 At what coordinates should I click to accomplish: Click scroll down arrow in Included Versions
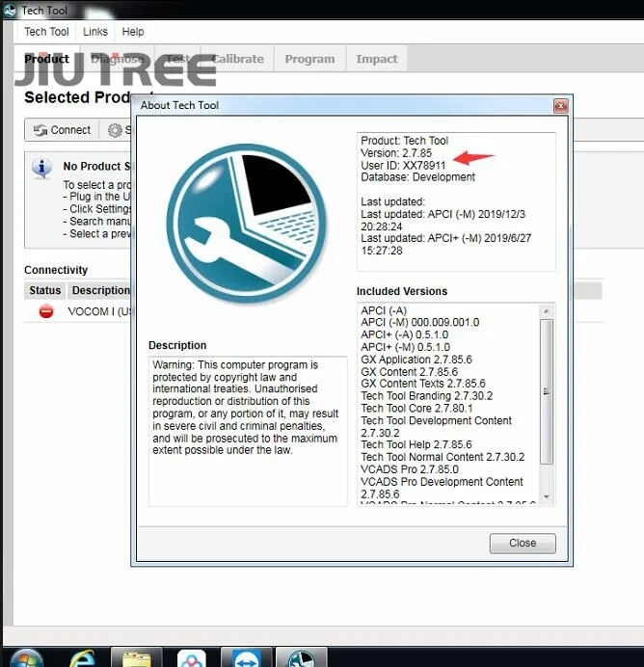[547, 496]
